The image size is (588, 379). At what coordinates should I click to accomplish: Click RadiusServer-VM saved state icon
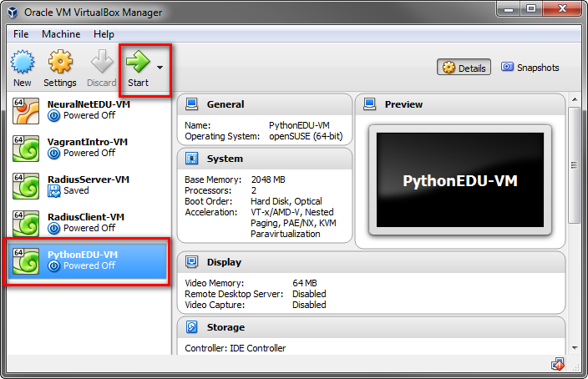tap(54, 191)
